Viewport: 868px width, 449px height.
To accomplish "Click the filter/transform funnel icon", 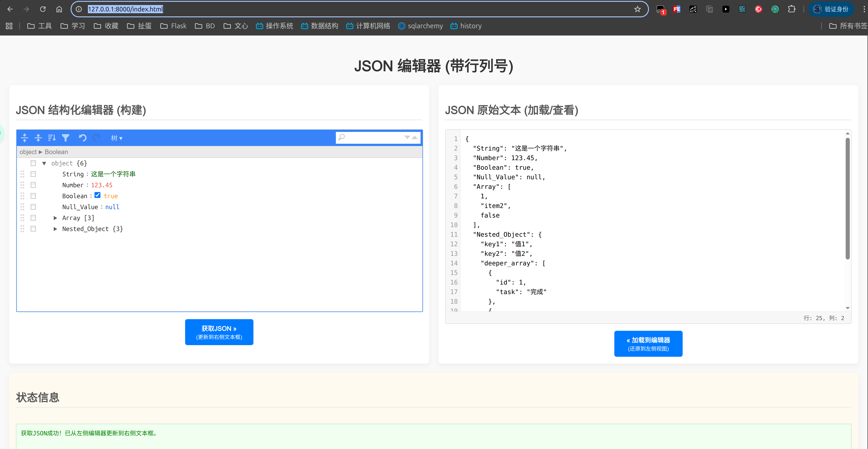I will (x=65, y=138).
